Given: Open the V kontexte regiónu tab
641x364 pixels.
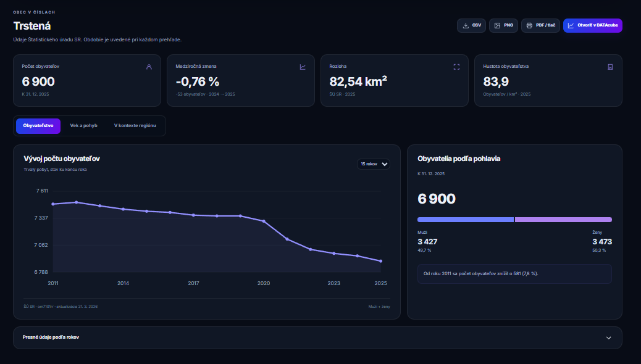Looking at the screenshot, I should coord(135,126).
